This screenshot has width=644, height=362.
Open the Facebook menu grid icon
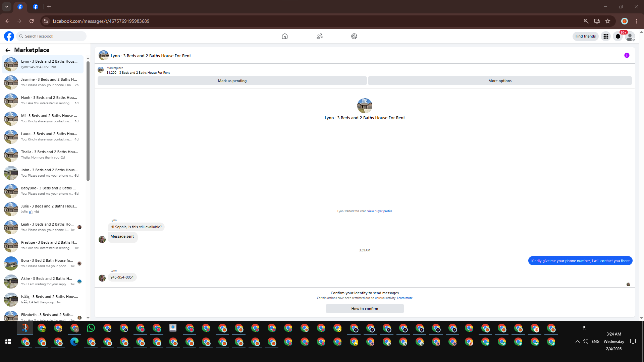click(606, 36)
